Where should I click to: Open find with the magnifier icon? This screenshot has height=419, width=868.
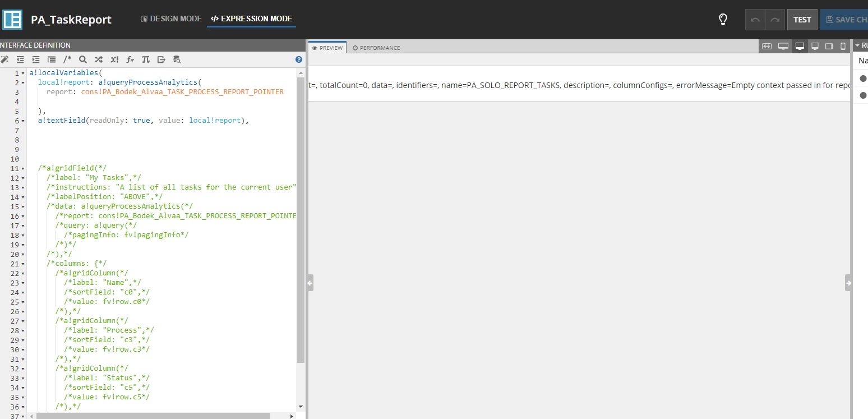tap(83, 59)
